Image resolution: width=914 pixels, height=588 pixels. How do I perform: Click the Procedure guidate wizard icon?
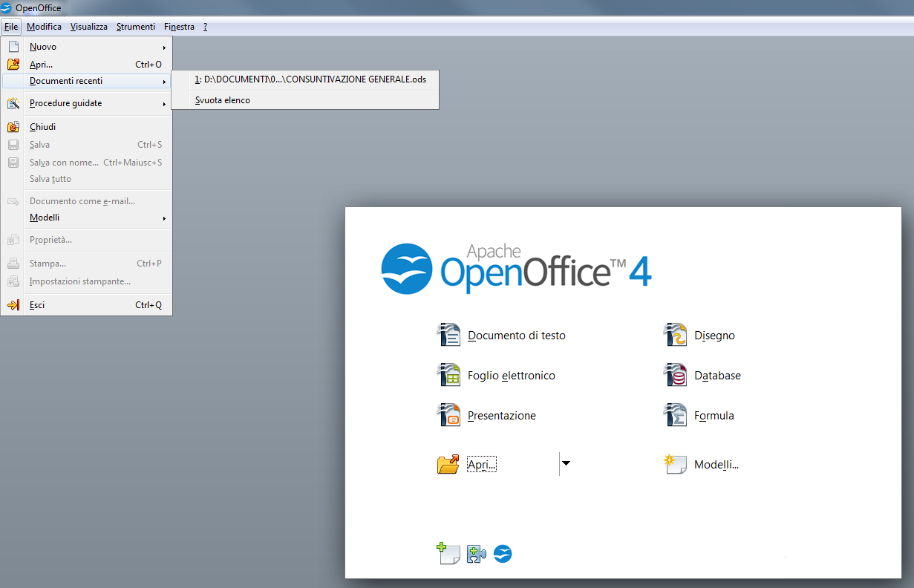(x=13, y=103)
